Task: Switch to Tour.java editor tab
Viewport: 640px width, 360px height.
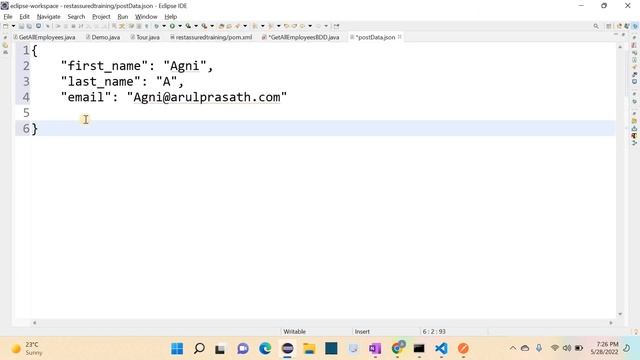Action: pos(145,37)
